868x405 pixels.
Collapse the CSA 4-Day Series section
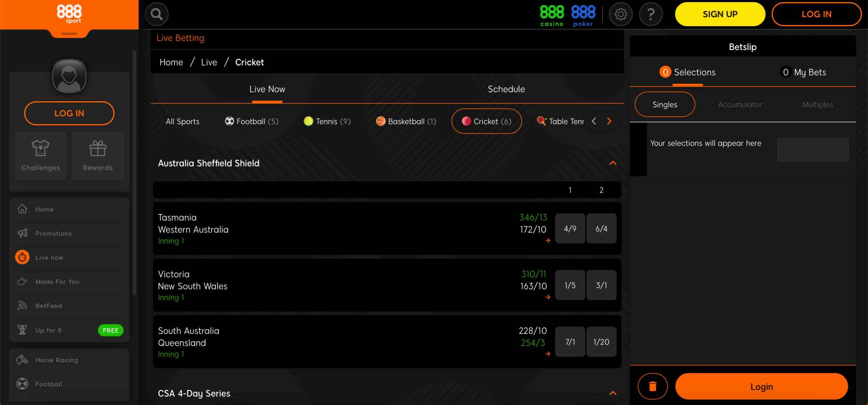pos(613,393)
